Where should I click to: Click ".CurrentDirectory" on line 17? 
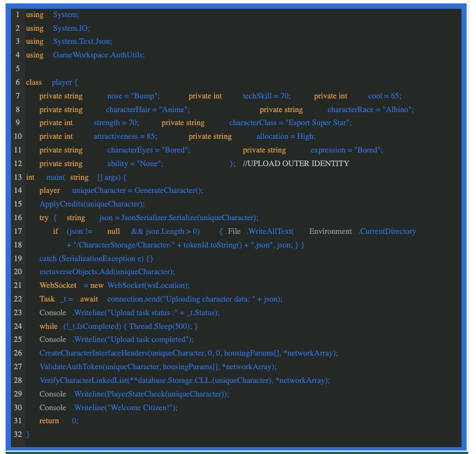pos(387,231)
